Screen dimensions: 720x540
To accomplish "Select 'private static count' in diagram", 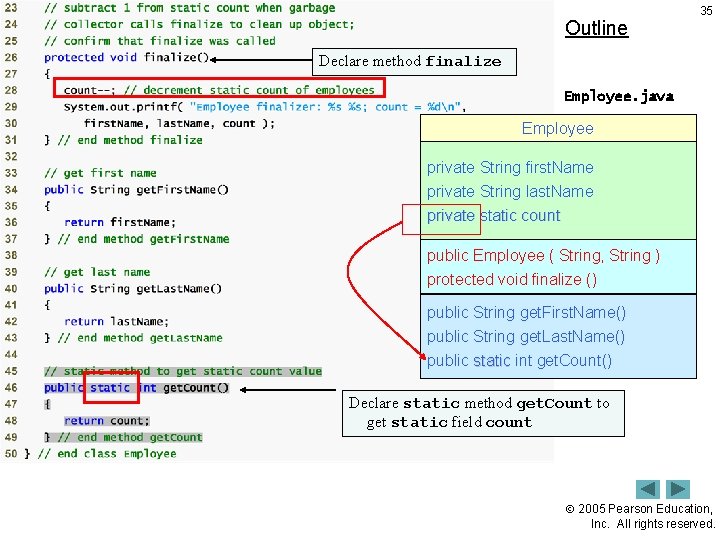I will (494, 215).
